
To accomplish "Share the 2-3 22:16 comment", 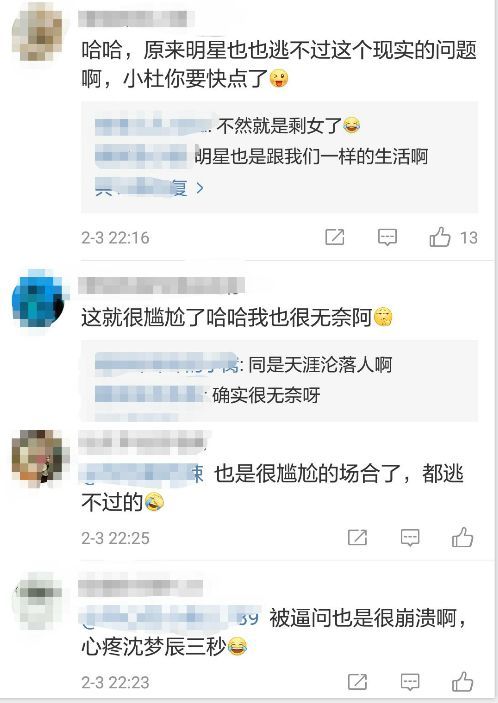I will pos(335,237).
